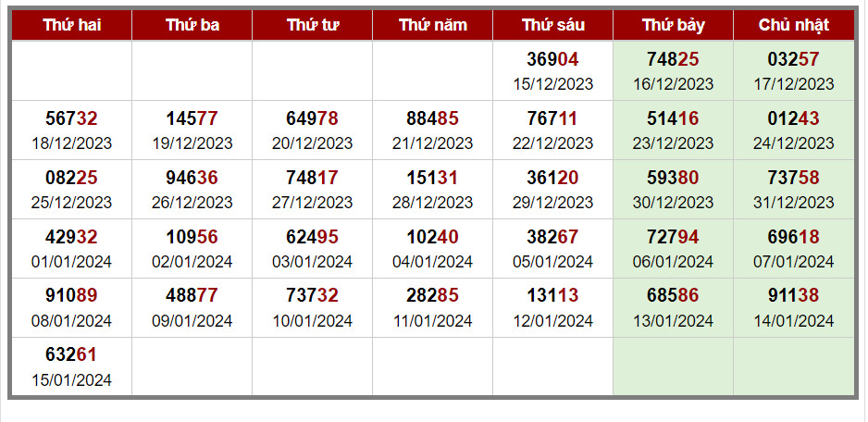
Task: Click result 73758 on 31/12/2023
Action: click(x=794, y=178)
